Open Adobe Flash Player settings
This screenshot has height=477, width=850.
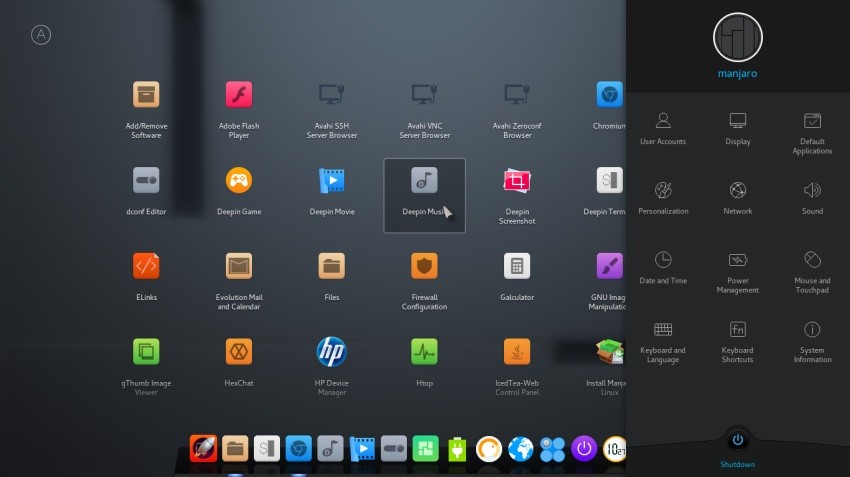(239, 110)
